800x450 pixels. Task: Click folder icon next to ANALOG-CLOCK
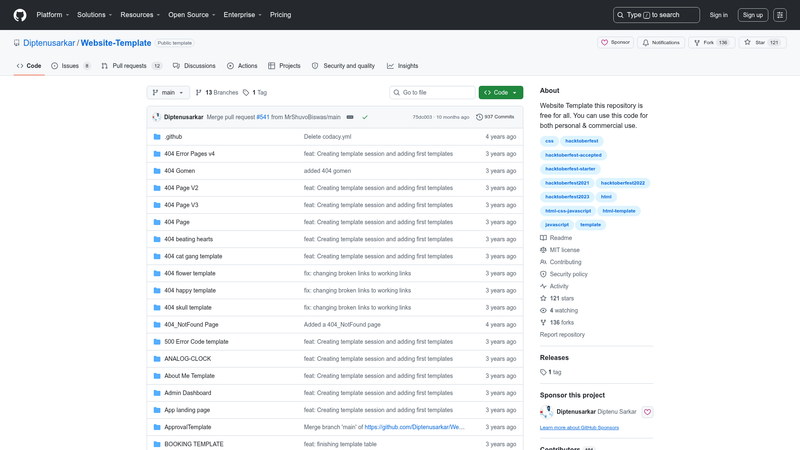(157, 359)
